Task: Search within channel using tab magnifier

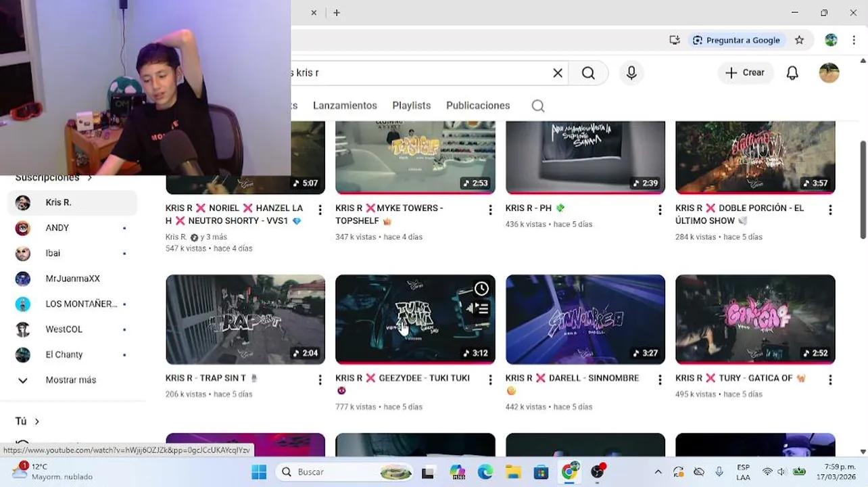Action: click(538, 106)
